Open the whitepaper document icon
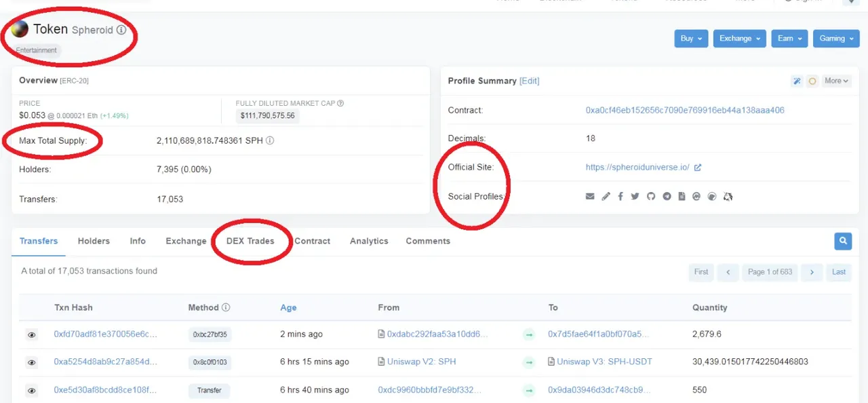Viewport: 868px width, 403px height. tap(682, 197)
